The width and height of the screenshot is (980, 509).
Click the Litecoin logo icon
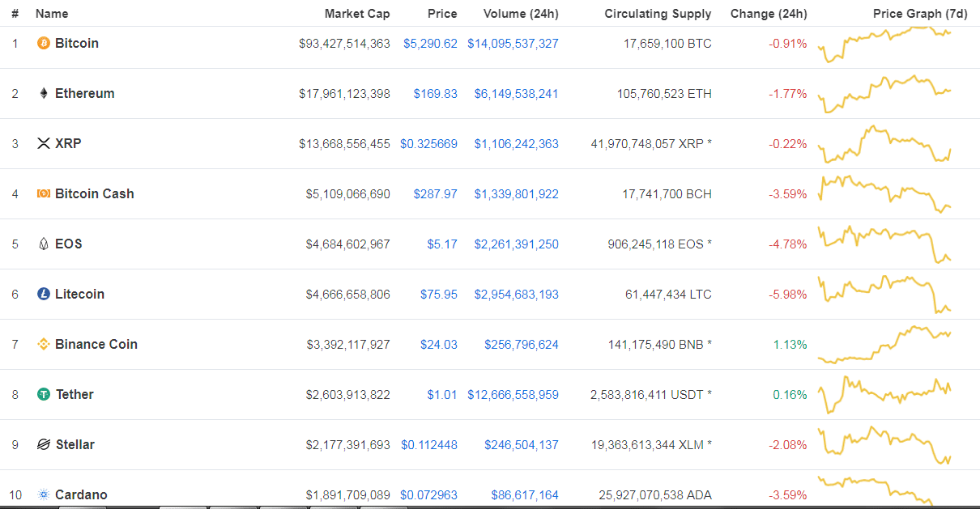pos(44,294)
